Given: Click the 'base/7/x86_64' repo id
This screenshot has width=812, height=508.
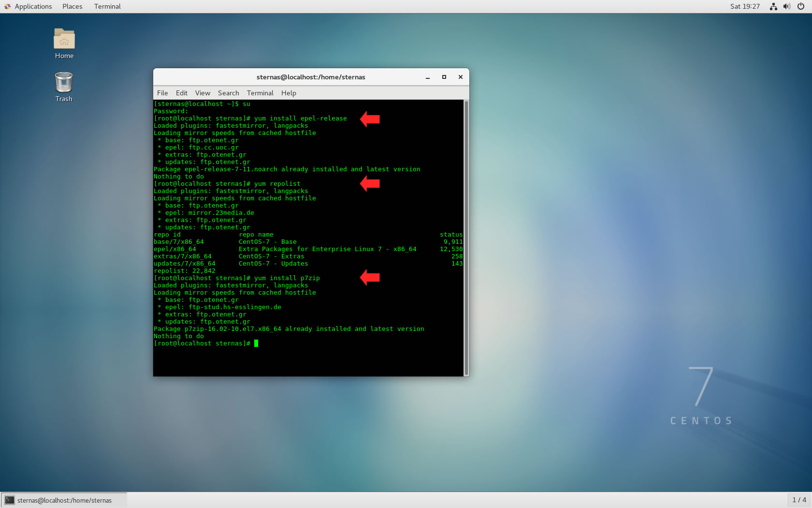Looking at the screenshot, I should click(x=179, y=242).
